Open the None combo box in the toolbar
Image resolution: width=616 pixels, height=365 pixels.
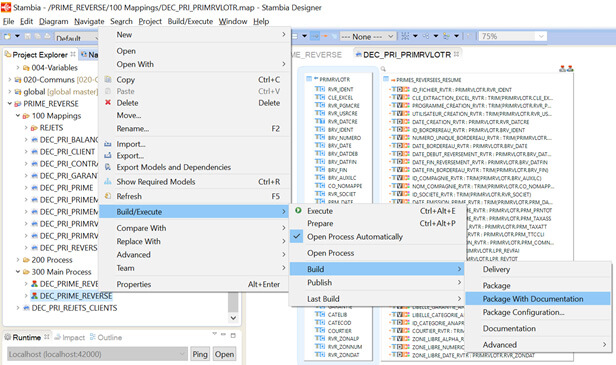click(367, 37)
